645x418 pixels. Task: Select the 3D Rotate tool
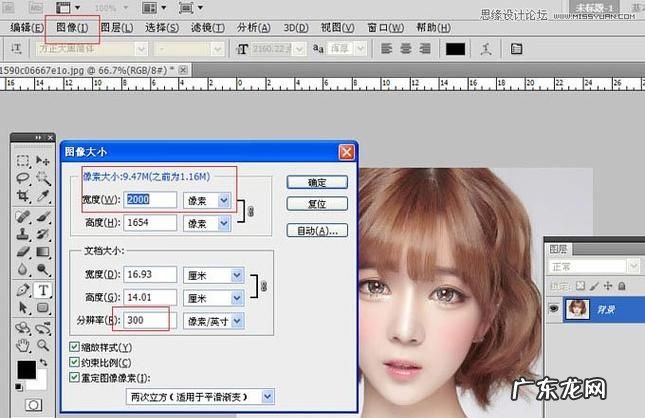pos(23,328)
